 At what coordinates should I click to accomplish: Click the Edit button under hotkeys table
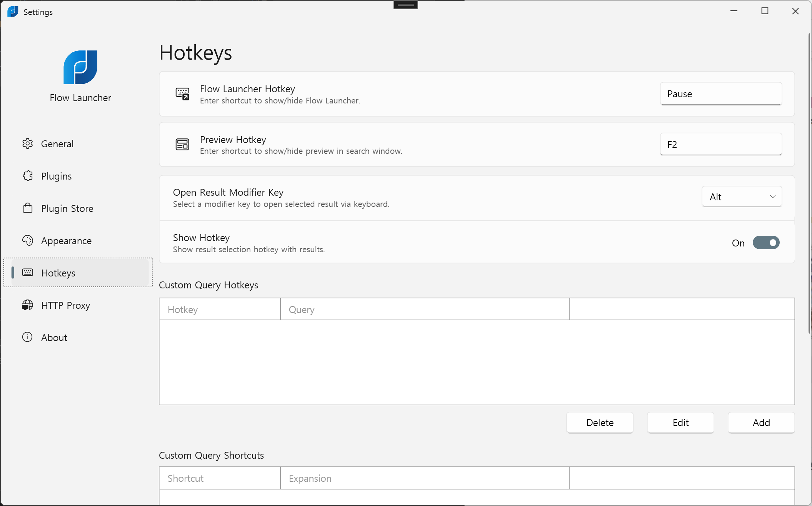(680, 423)
